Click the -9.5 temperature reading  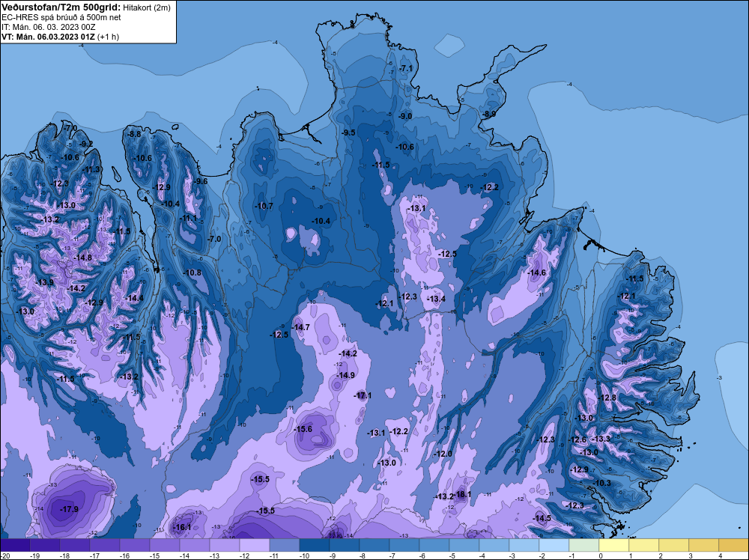pos(348,133)
